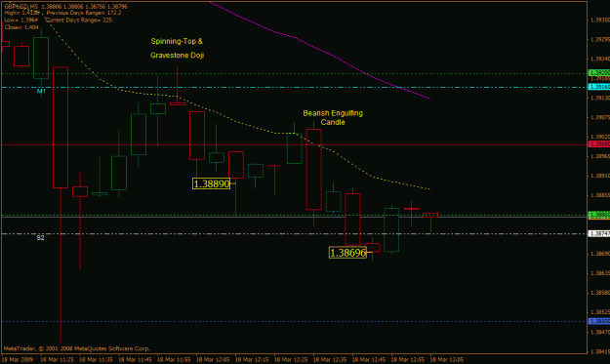This screenshot has width=610, height=364.
Task: Select the blue dotted horizontal line
Action: [x=294, y=322]
